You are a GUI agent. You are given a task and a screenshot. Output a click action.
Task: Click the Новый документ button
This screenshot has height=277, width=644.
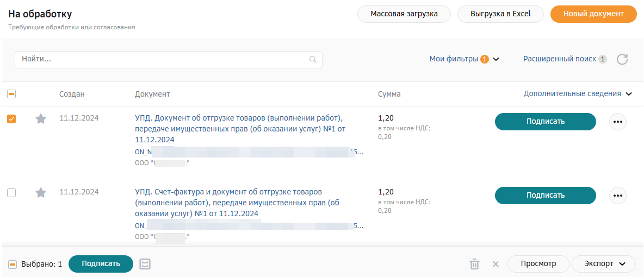coord(593,14)
